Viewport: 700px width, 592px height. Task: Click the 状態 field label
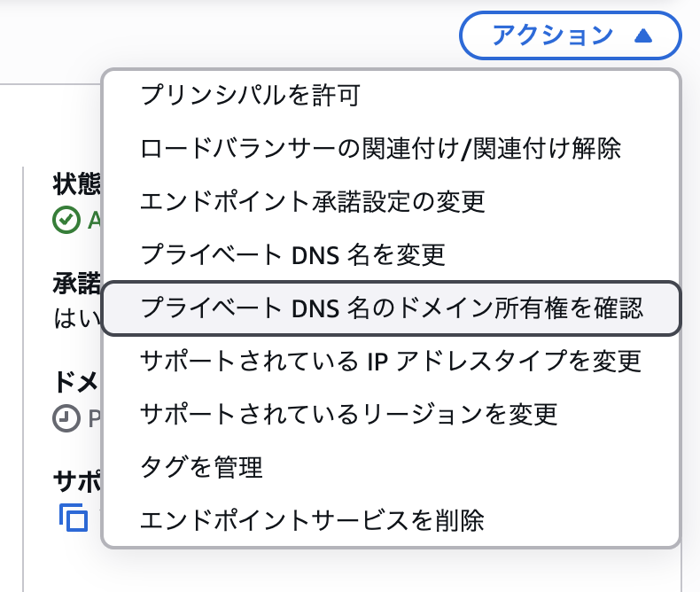click(77, 184)
